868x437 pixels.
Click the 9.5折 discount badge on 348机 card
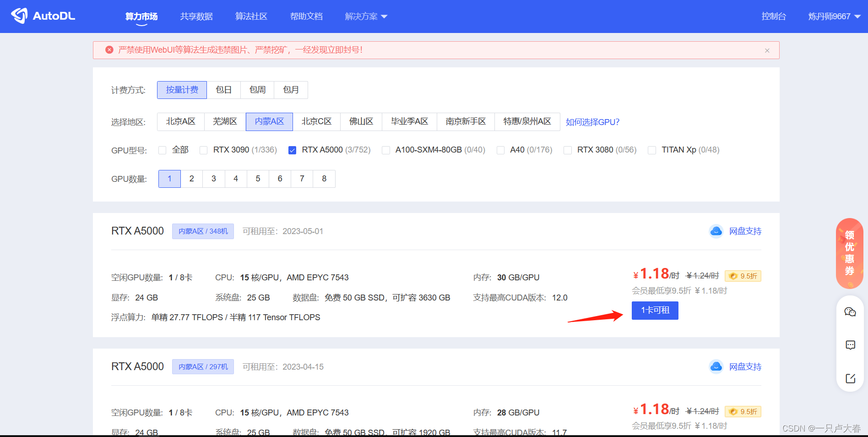point(743,276)
